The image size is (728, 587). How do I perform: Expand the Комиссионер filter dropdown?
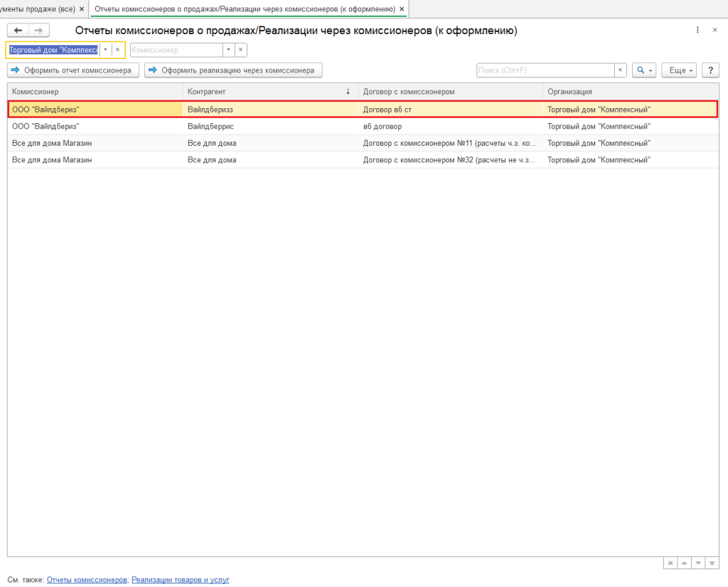228,50
